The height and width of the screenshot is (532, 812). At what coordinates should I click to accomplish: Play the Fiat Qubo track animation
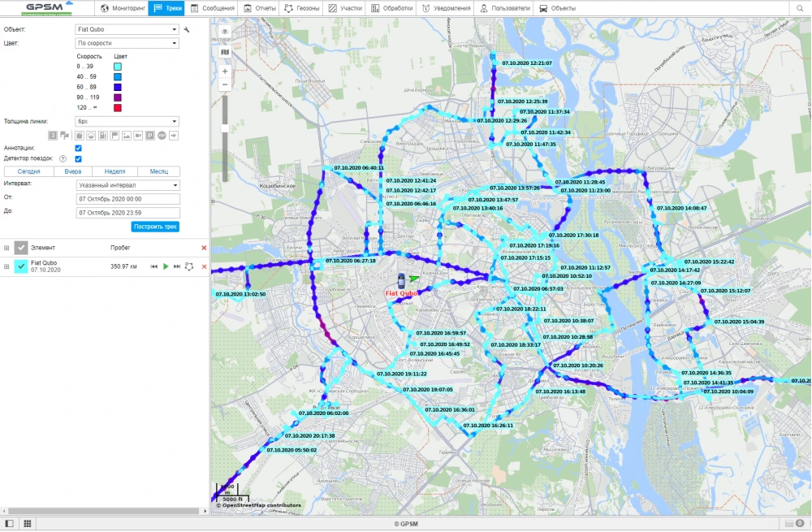(x=166, y=266)
